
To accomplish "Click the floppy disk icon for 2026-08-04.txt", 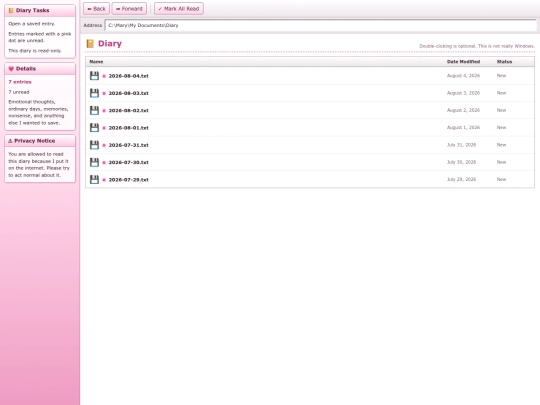I will point(94,76).
